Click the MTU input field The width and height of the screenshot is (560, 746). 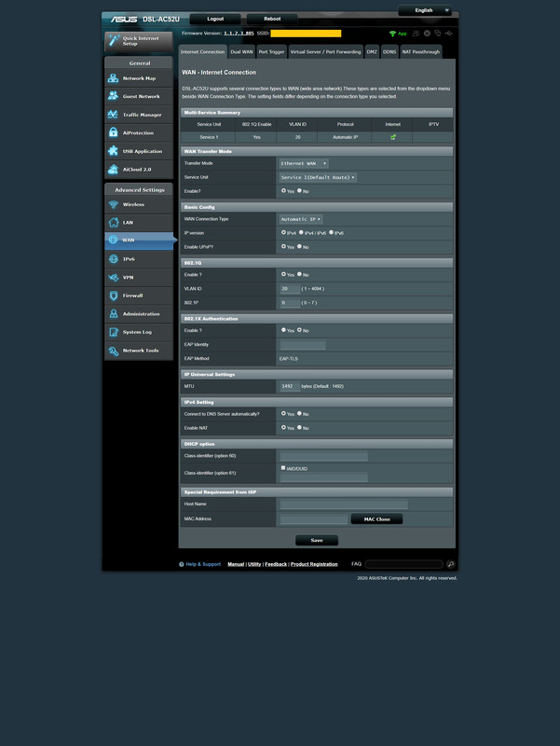[x=290, y=386]
